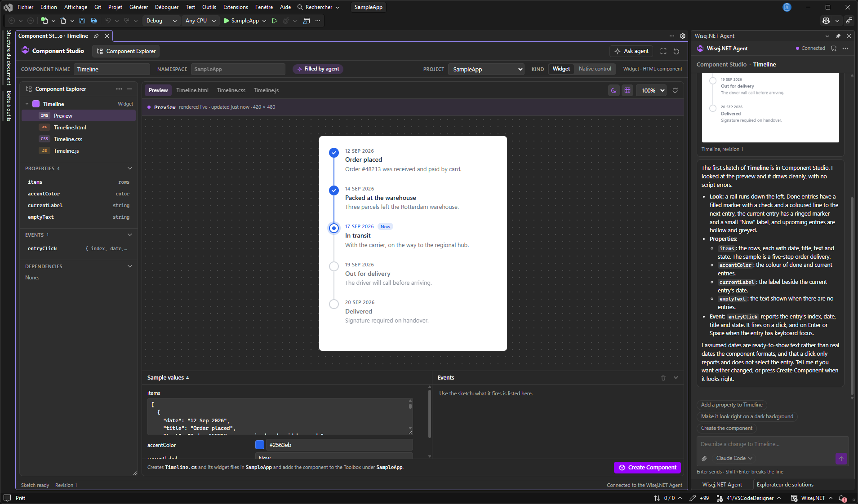This screenshot has width=858, height=504.
Task: Open Component Studio settings gear
Action: click(683, 36)
